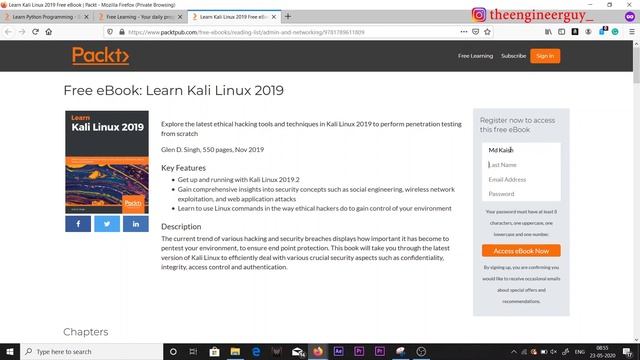Image resolution: width=640 pixels, height=360 pixels.
Task: Click the Key Features heading
Action: tap(183, 168)
